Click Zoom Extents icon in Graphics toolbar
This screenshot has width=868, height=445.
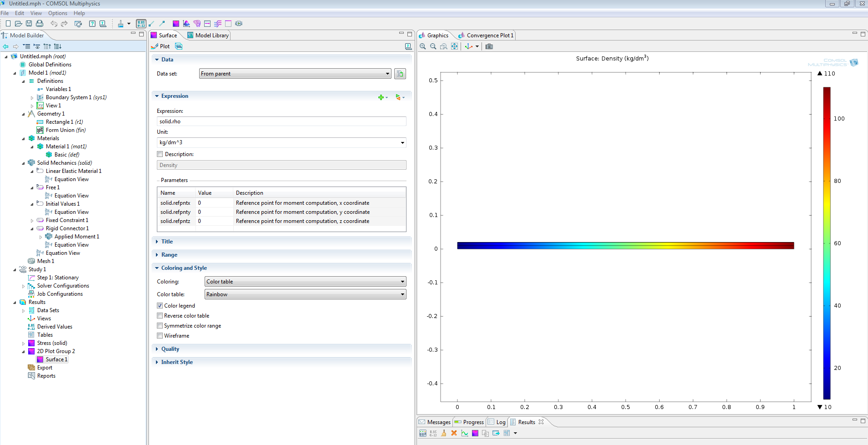click(454, 46)
